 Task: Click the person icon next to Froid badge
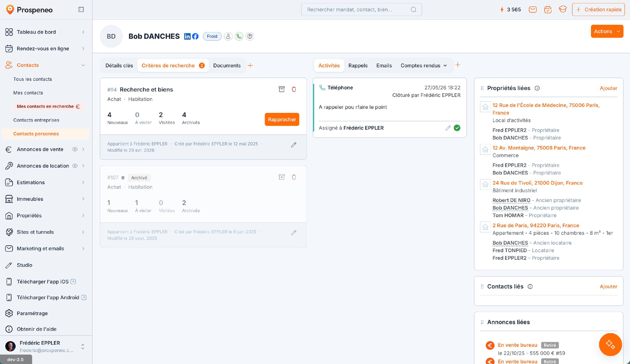coord(228,36)
